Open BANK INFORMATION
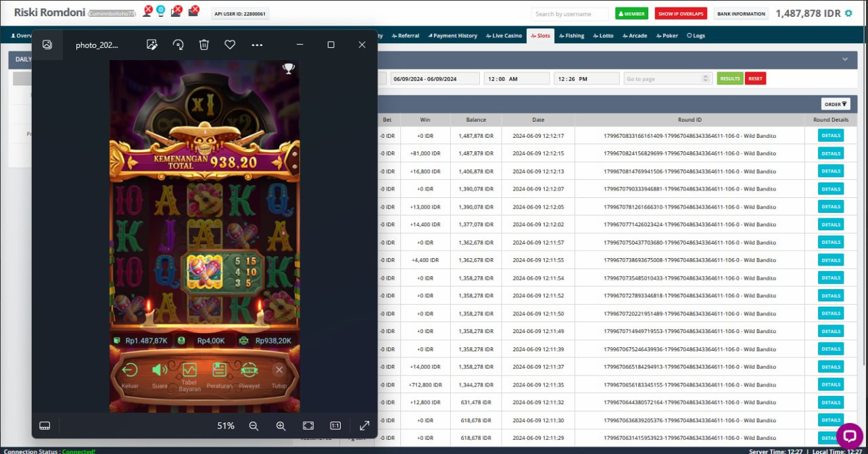This screenshot has height=454, width=868. click(741, 14)
